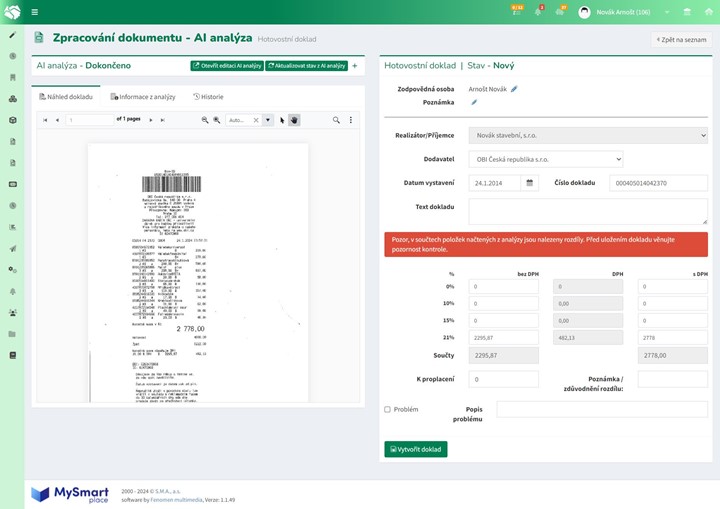Viewport: 720px width, 509px height.
Task: Click the Poznámka / zdůvodnění rozdílu field
Action: tap(673, 379)
